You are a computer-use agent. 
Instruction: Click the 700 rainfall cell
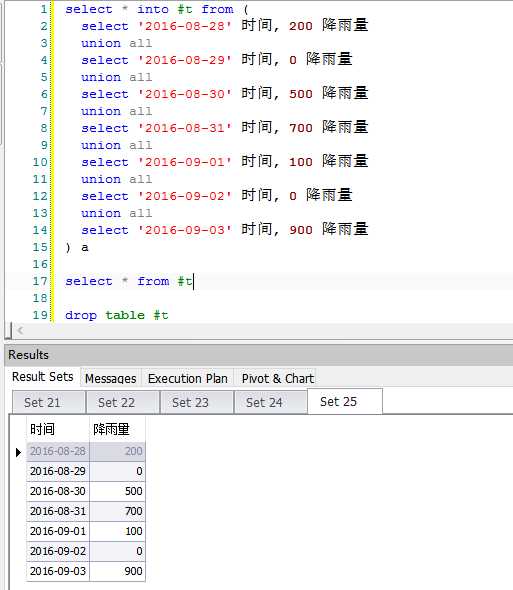[117, 511]
